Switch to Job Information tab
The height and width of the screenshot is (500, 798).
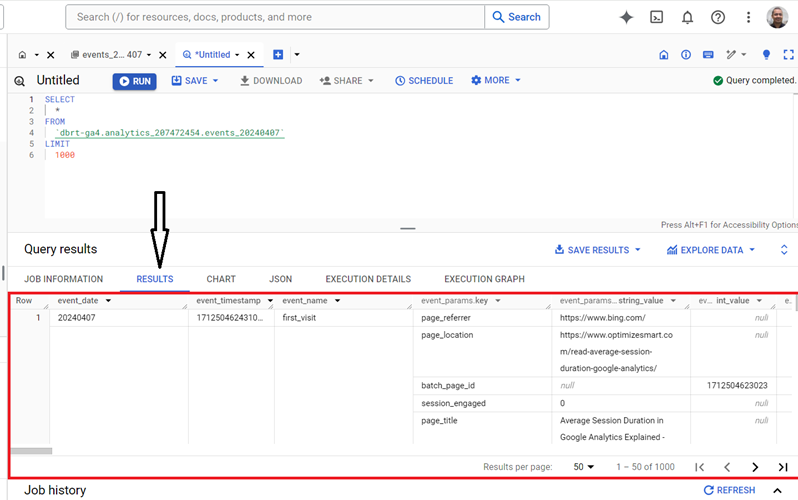64,279
